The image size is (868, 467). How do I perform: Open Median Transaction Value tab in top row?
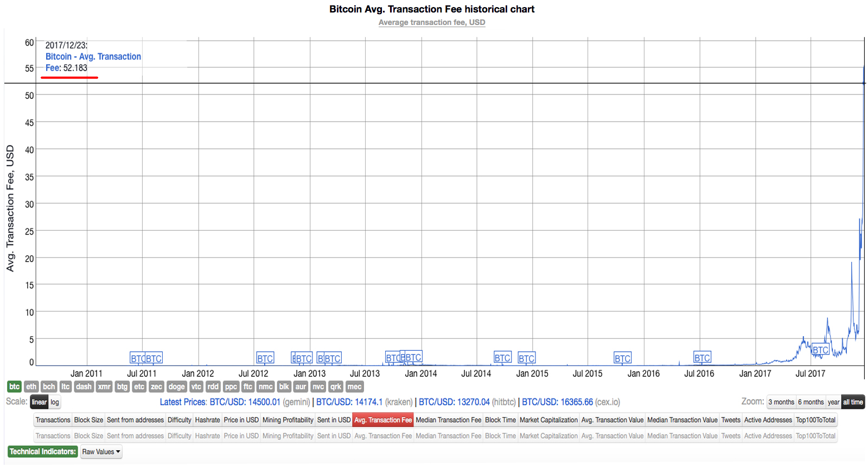tap(682, 420)
